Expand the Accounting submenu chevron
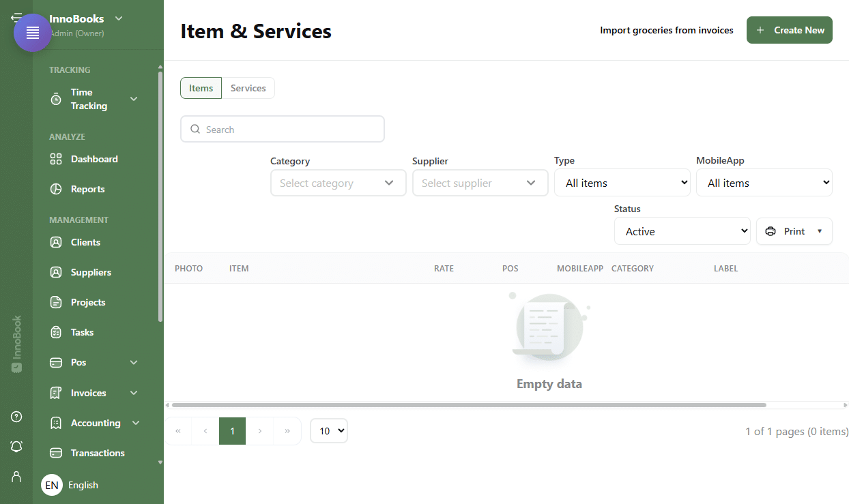Viewport: 849px width, 504px height. coord(136,423)
